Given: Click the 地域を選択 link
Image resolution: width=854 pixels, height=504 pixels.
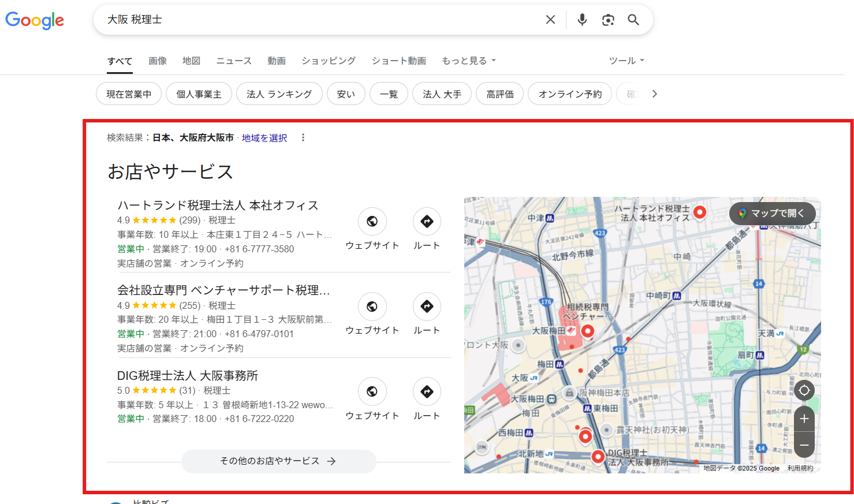Looking at the screenshot, I should coord(264,138).
